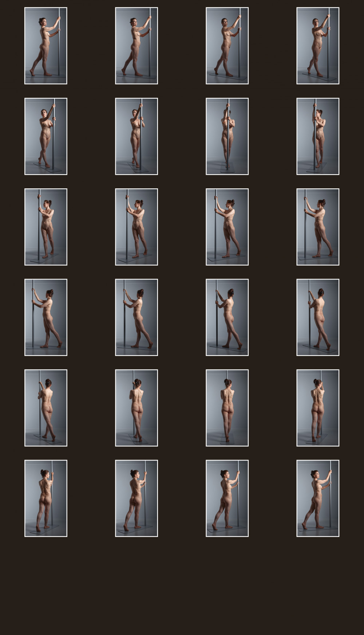Open the fourth thumbnail in row three

[318, 227]
